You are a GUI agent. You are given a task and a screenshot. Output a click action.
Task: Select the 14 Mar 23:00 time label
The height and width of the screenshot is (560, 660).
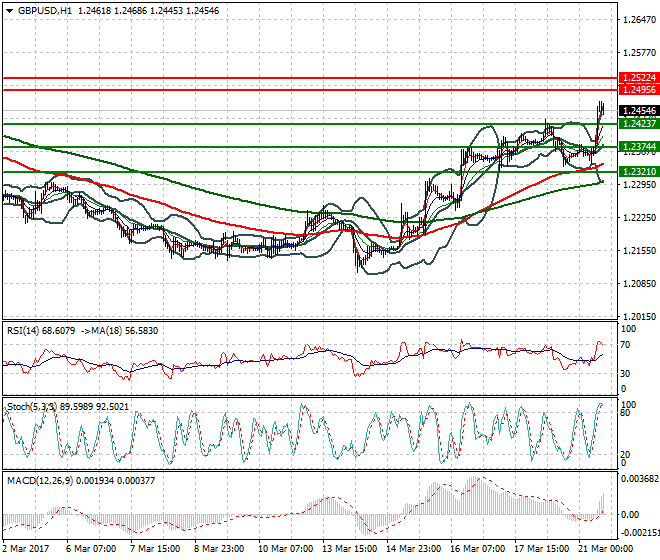[x=413, y=549]
